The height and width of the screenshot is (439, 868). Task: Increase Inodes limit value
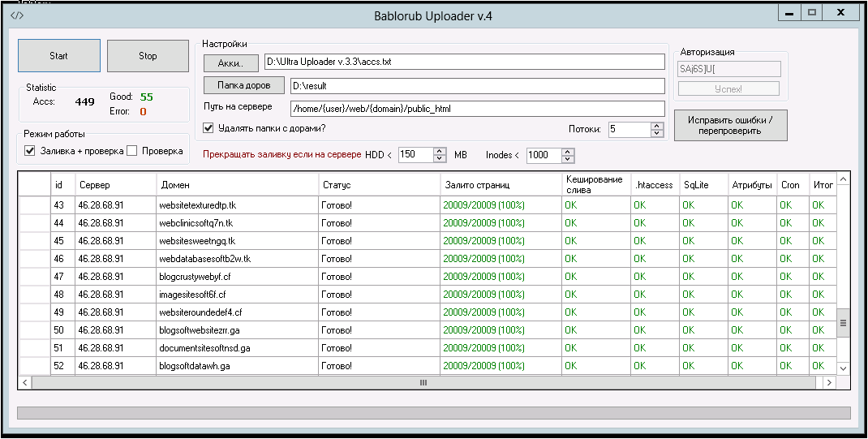click(568, 151)
